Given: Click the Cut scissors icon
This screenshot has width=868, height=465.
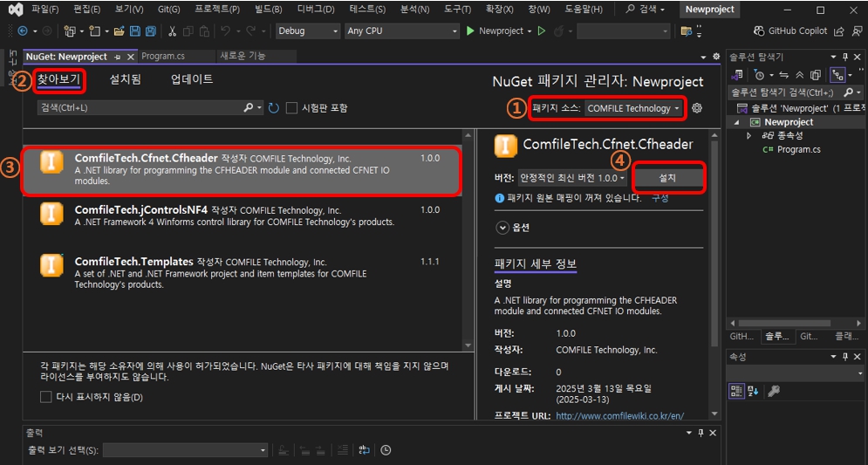Looking at the screenshot, I should point(172,31).
